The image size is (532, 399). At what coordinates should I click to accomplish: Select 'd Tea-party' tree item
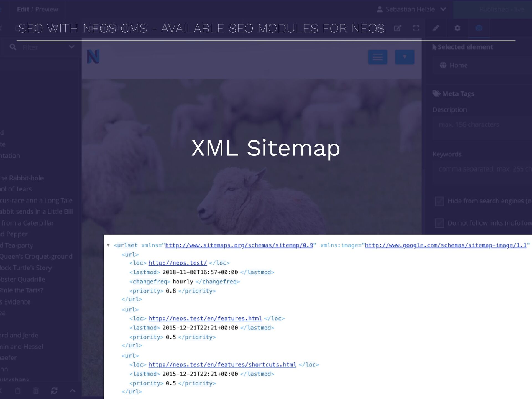17,245
